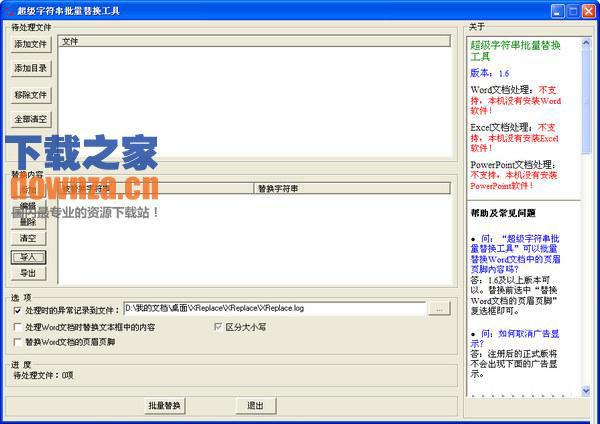The image size is (600, 424).
Task: Start the 批量替换 batch replace
Action: tap(165, 406)
